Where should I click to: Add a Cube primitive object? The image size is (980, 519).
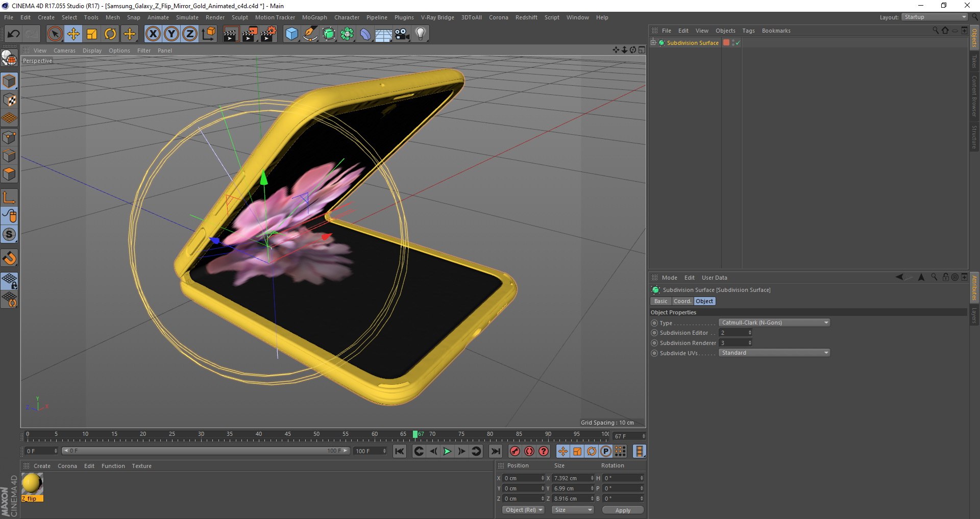(291, 34)
